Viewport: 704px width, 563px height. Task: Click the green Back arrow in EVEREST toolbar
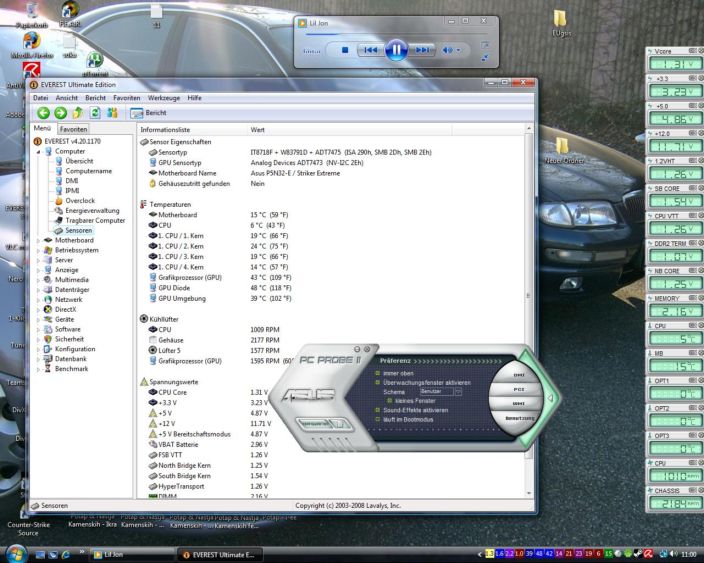pos(44,114)
